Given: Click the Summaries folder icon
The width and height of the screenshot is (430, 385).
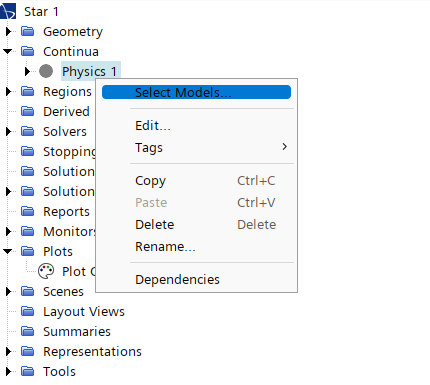Looking at the screenshot, I should pos(28,331).
